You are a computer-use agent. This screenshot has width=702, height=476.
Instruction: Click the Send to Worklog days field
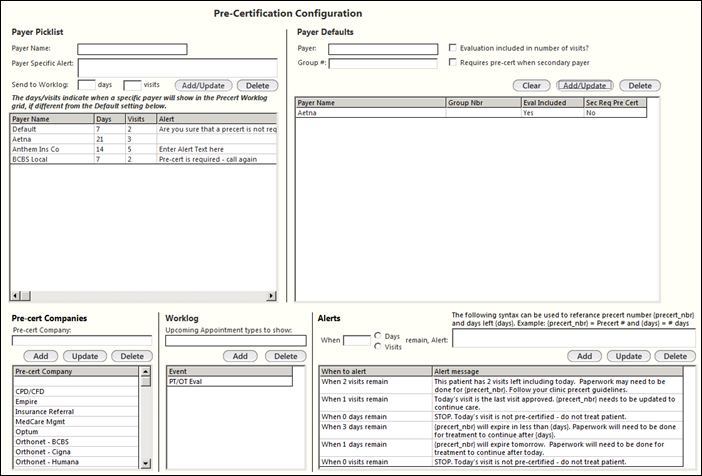point(86,85)
